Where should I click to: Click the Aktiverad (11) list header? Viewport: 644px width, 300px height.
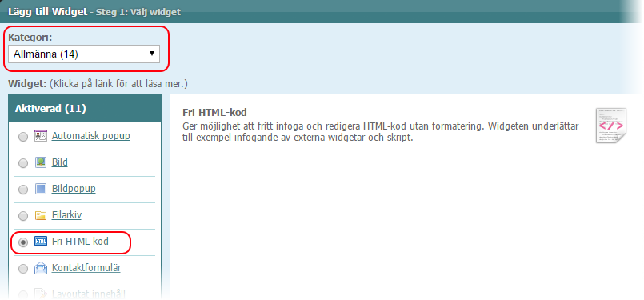[x=85, y=108]
